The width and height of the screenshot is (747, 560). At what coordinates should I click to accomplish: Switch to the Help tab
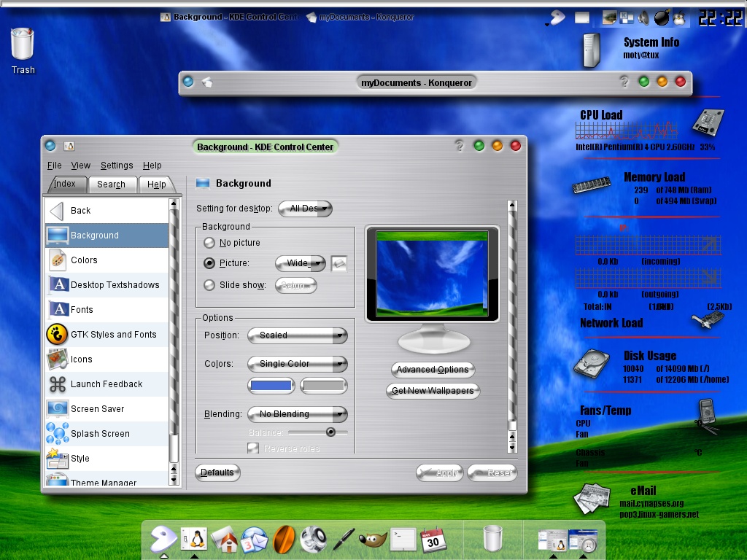click(156, 184)
